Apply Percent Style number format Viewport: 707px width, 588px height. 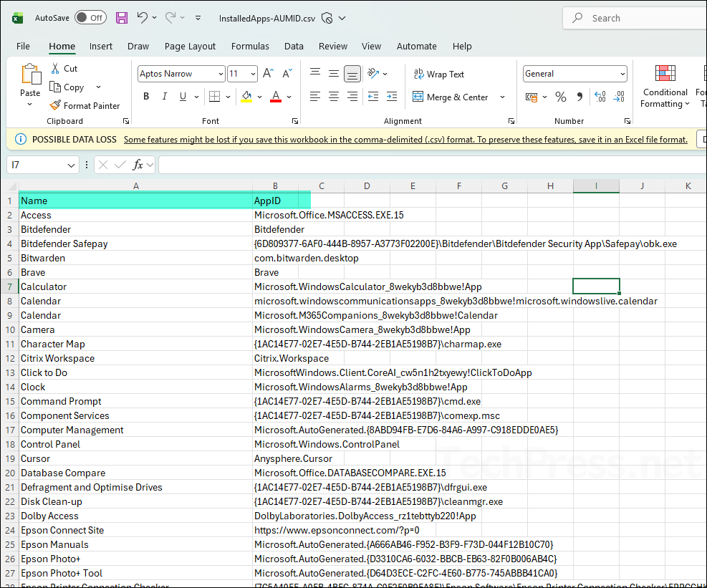click(560, 95)
